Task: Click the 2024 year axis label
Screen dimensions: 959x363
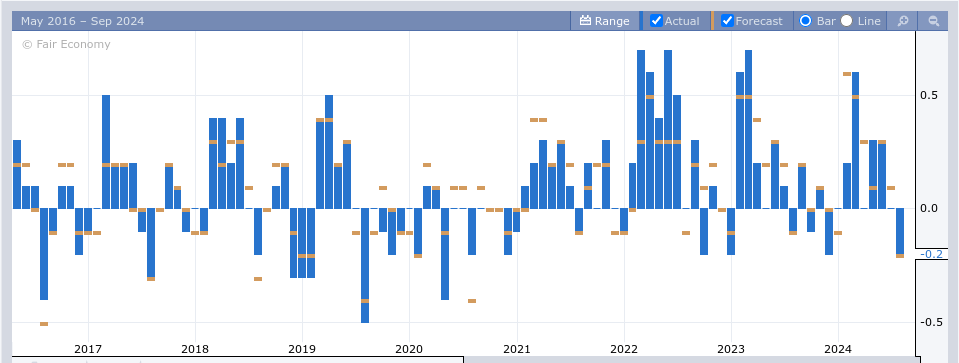Action: [838, 349]
